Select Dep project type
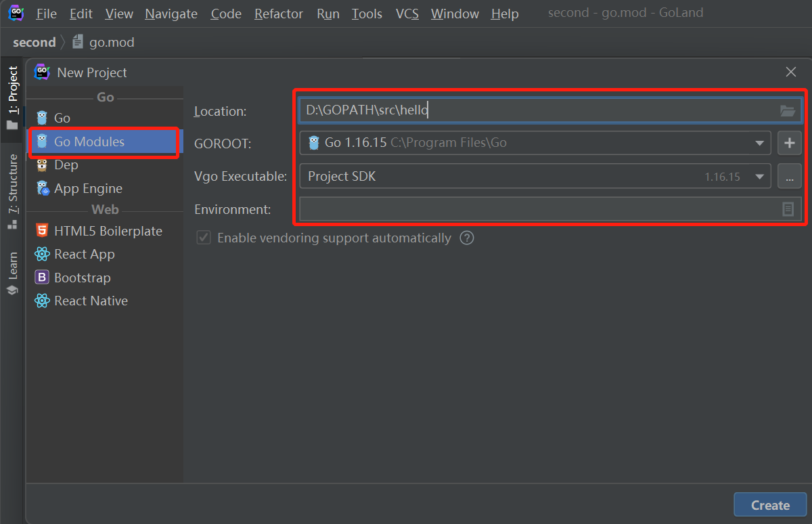Screen dimensions: 812x524 point(105,165)
